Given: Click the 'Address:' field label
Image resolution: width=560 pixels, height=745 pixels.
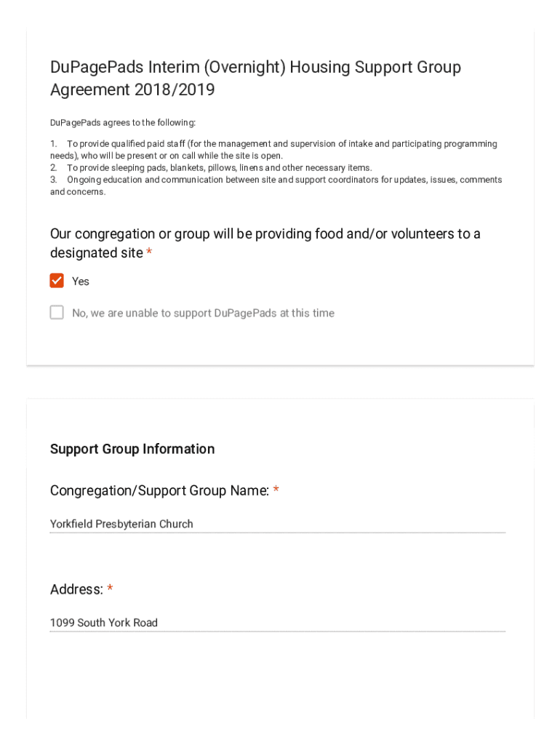Looking at the screenshot, I should click(x=76, y=590).
